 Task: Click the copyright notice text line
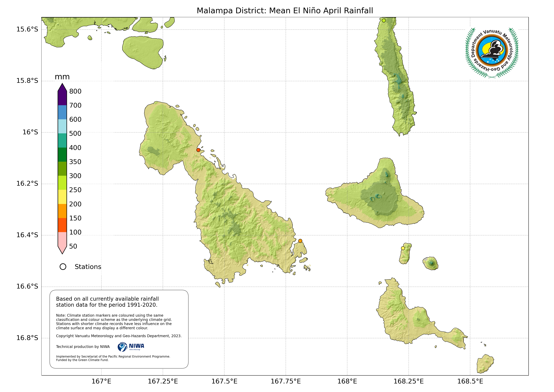tap(119, 336)
